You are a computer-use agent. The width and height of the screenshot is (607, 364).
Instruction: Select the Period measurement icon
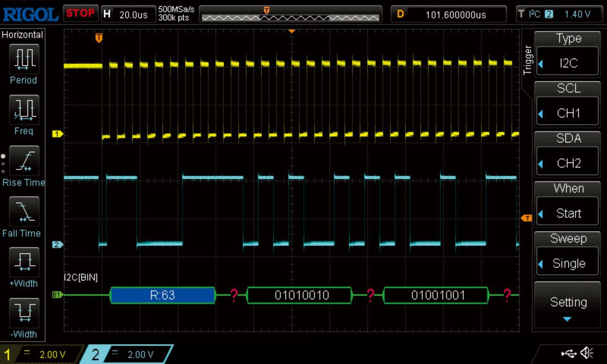pos(24,60)
